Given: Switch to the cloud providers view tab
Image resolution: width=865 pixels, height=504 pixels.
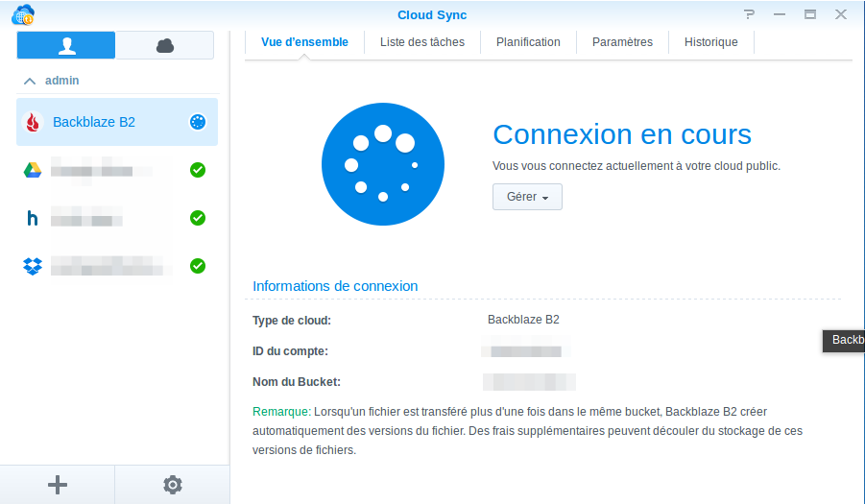Looking at the screenshot, I should coord(164,45).
